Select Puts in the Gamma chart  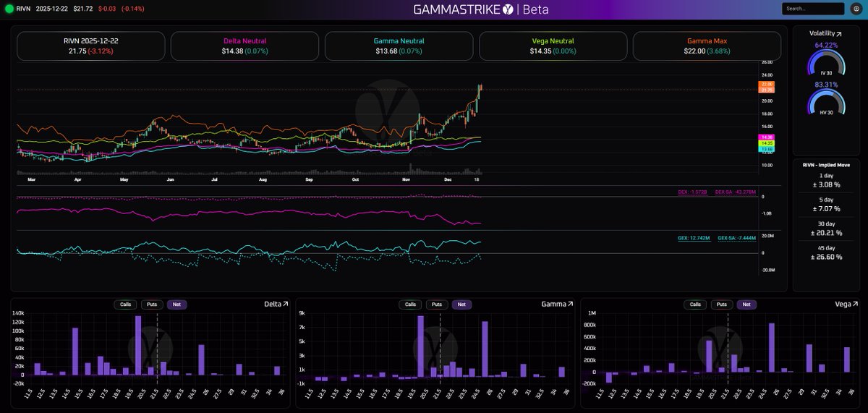[x=437, y=305]
